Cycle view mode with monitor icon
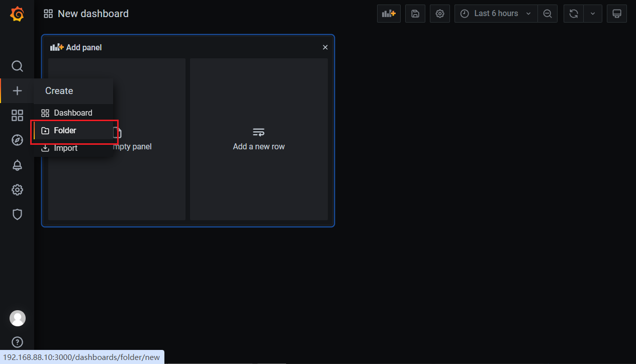 pyautogui.click(x=617, y=14)
